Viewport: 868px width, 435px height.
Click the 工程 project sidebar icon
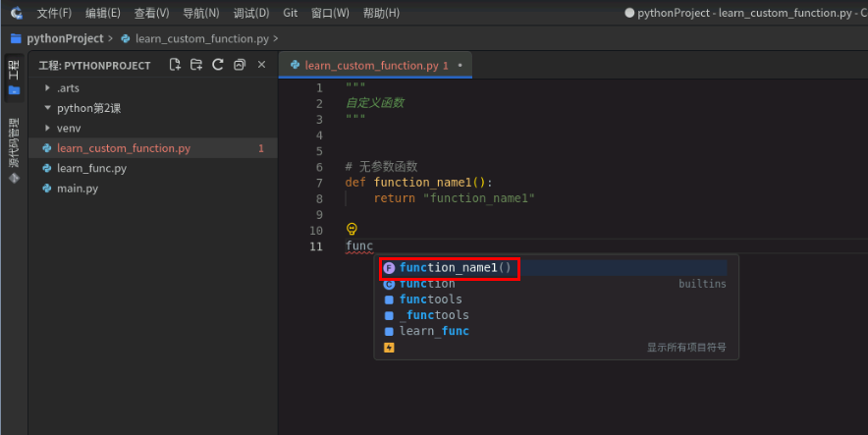(x=14, y=77)
